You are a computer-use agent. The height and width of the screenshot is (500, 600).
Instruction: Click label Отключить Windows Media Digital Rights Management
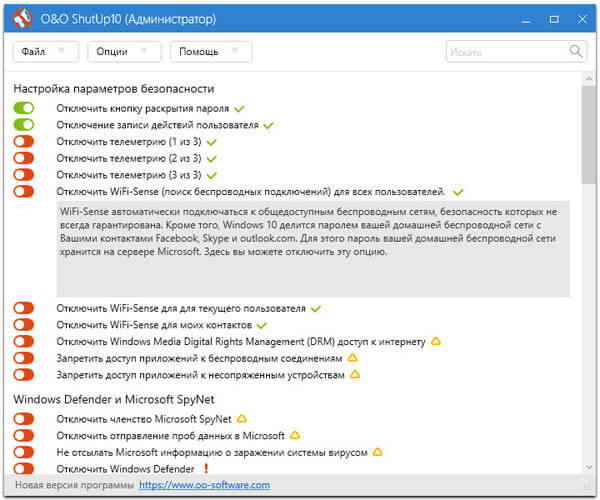241,342
